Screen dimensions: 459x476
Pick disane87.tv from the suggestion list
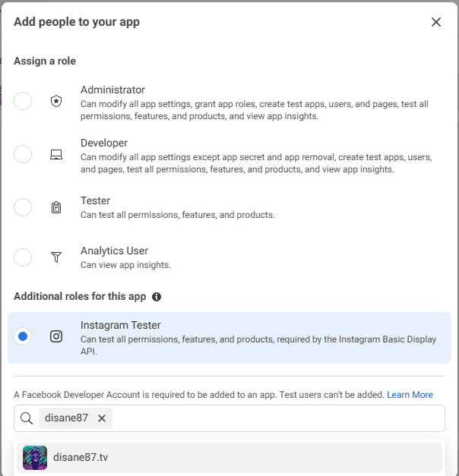[x=228, y=458]
